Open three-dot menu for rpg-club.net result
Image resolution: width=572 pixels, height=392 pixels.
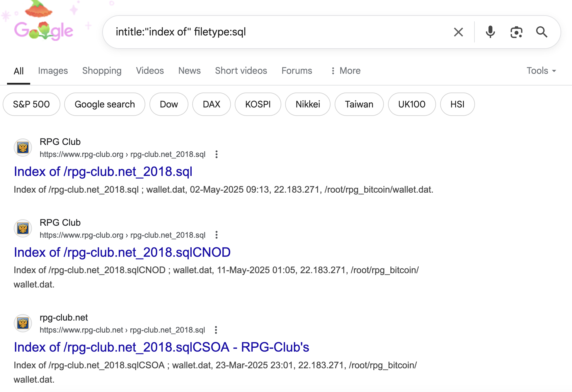(216, 330)
